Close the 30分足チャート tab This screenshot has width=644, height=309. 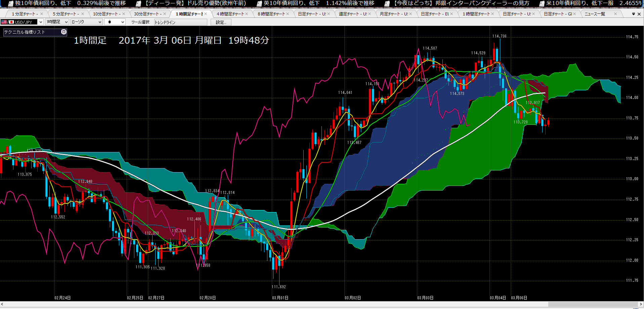pyautogui.click(x=165, y=14)
